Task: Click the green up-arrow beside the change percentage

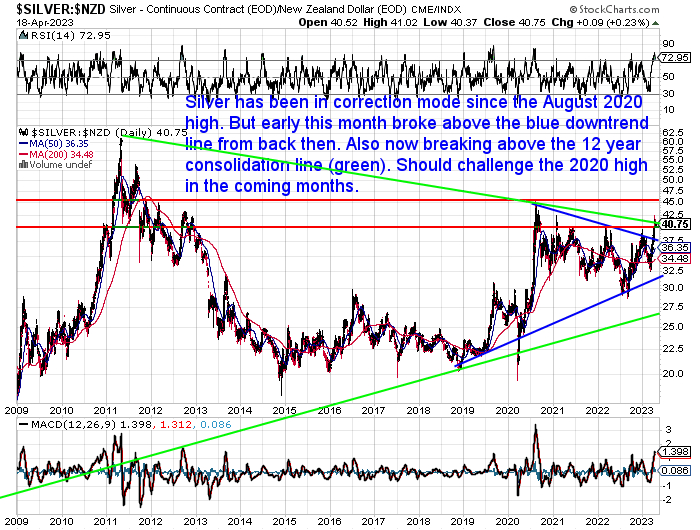Action: pyautogui.click(x=655, y=23)
